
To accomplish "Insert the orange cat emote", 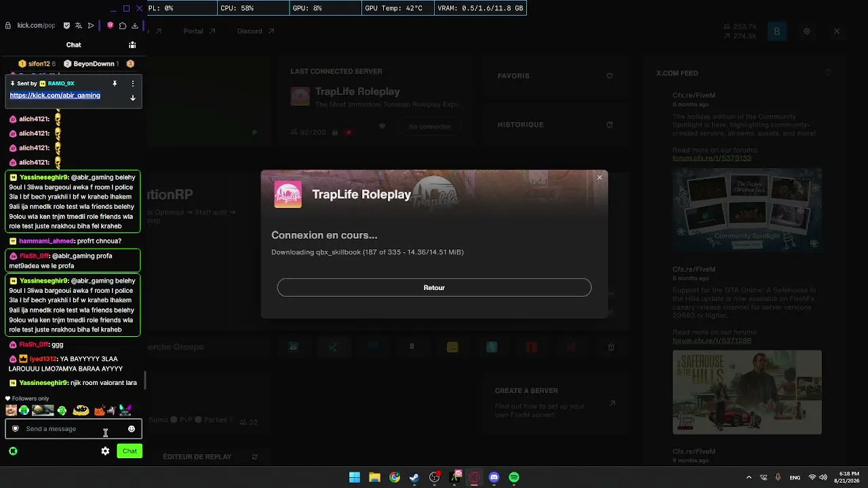I will tap(99, 410).
